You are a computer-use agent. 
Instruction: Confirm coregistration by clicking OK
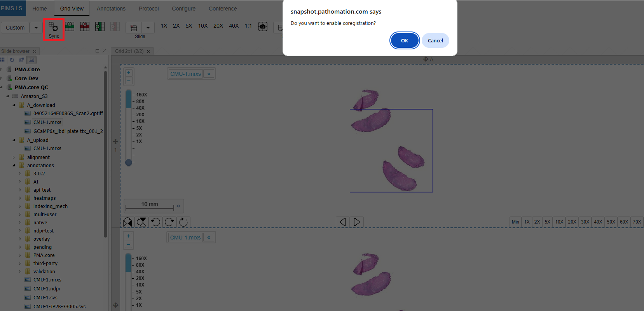(x=404, y=40)
